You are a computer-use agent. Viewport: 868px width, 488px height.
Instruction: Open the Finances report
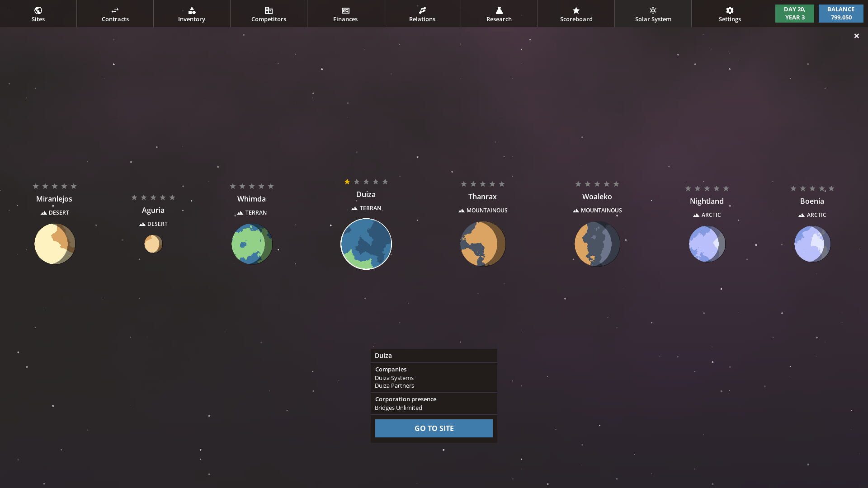[x=345, y=14]
